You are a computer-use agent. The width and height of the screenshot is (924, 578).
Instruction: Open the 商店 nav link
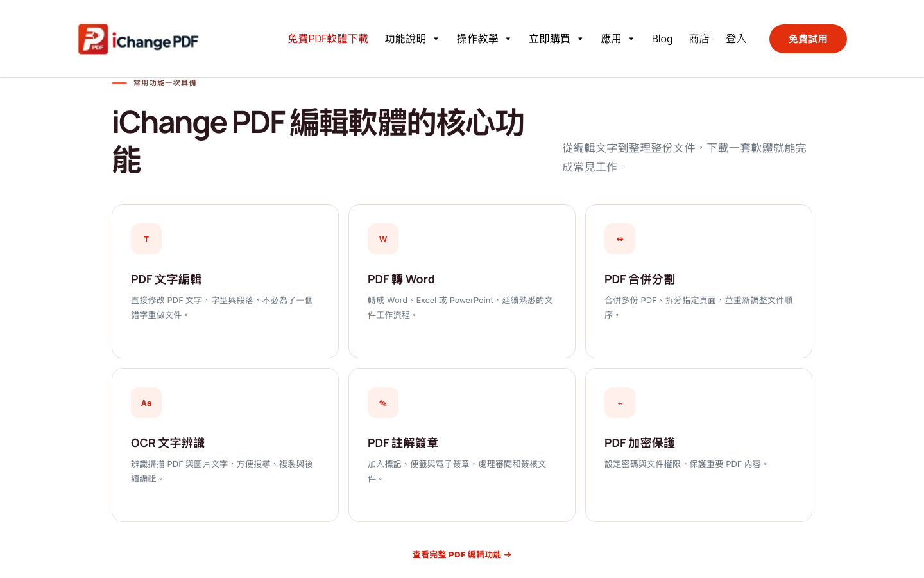[699, 39]
